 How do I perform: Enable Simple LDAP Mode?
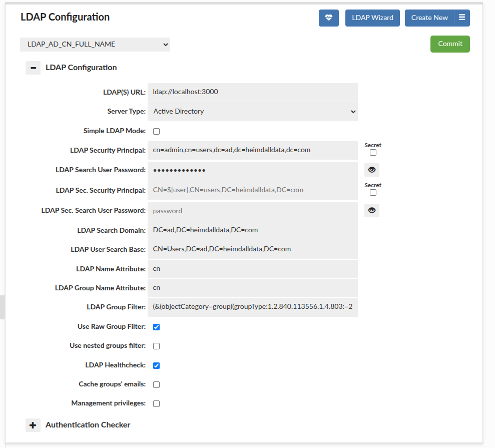click(156, 131)
